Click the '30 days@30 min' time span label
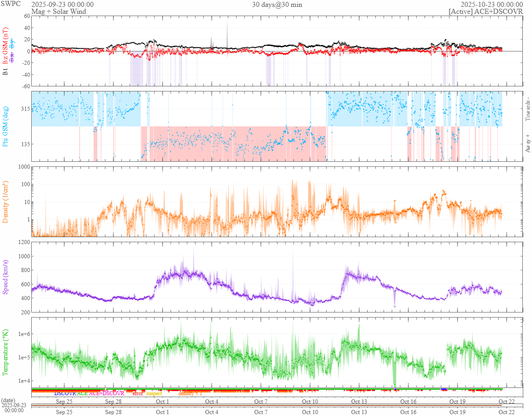This screenshot has width=532, height=415. click(277, 5)
